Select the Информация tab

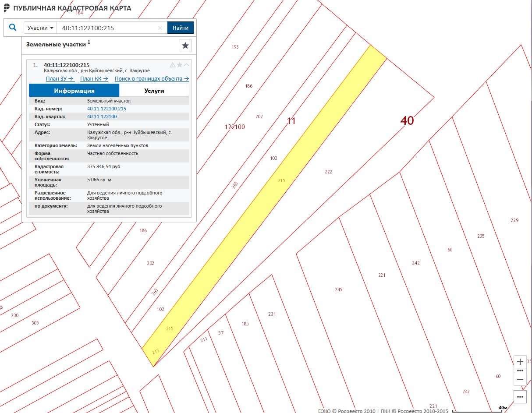[74, 91]
